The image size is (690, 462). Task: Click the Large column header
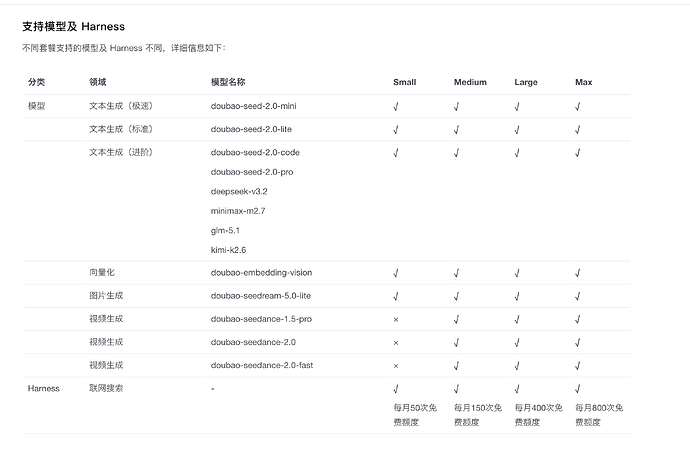click(x=525, y=82)
